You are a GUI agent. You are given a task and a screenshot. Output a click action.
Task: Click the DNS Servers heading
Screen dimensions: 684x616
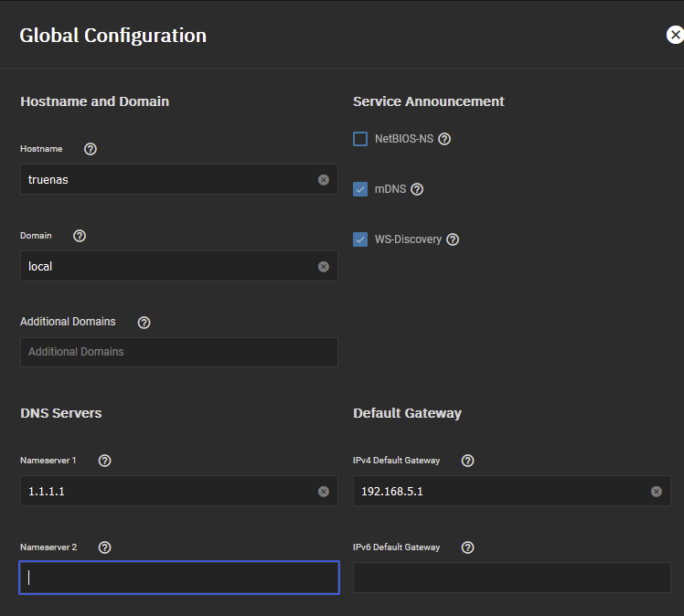point(61,413)
